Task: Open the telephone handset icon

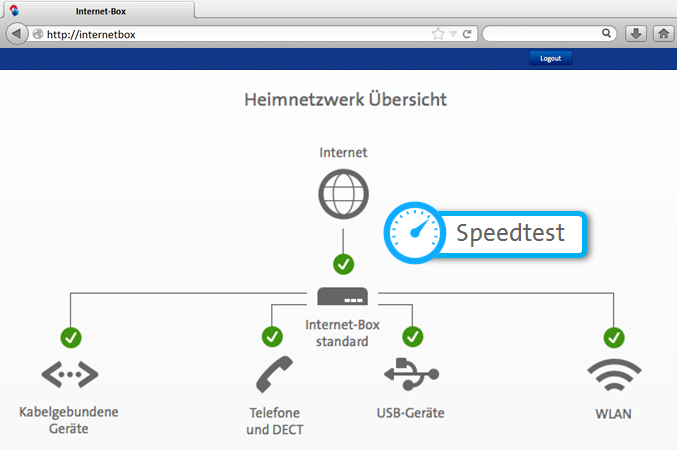Action: click(274, 374)
